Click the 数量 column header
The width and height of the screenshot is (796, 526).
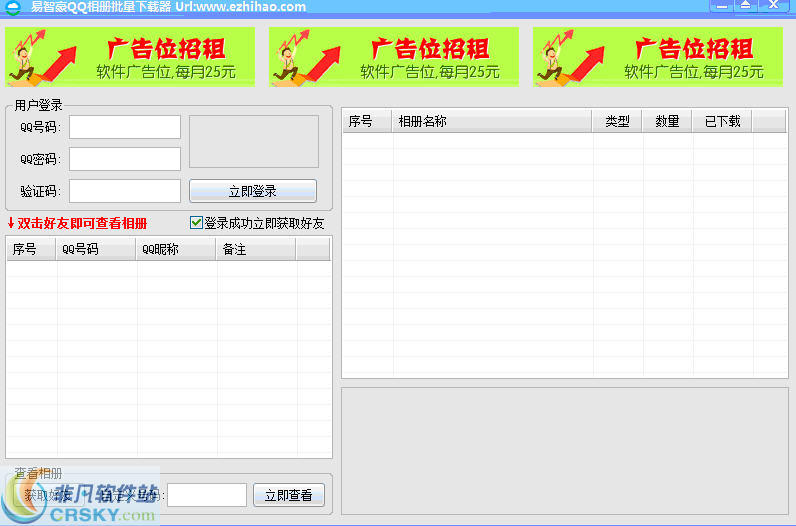(667, 121)
